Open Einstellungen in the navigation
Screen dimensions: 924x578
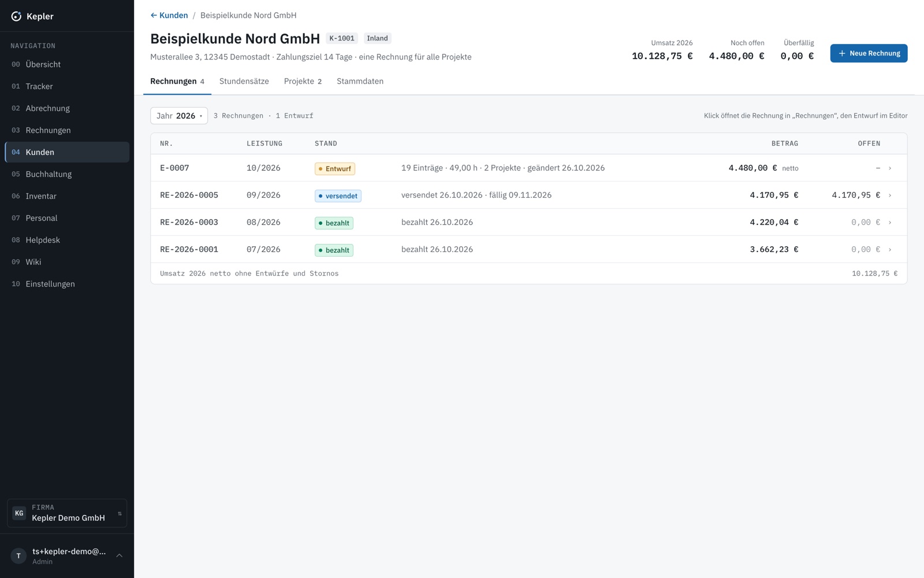(x=67, y=284)
